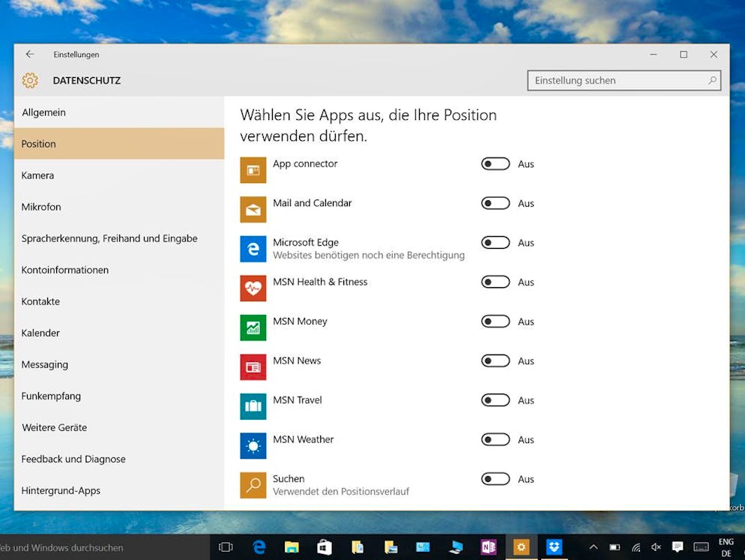Select the Position section in sidebar
745x560 pixels.
119,144
